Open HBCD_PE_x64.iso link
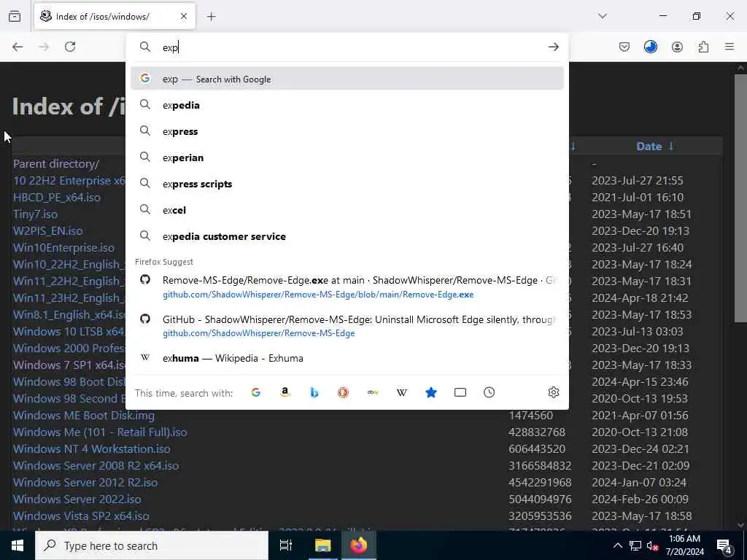Screen dimensions: 747x560 [x=56, y=197]
